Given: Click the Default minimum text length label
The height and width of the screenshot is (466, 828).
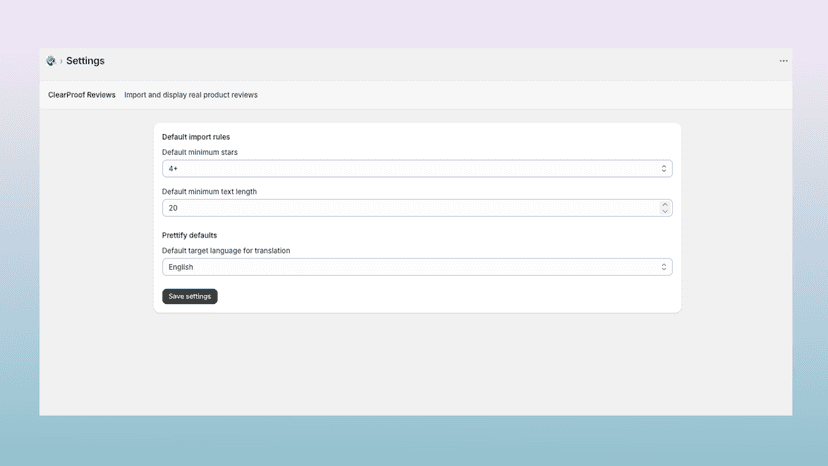Looking at the screenshot, I should 209,192.
